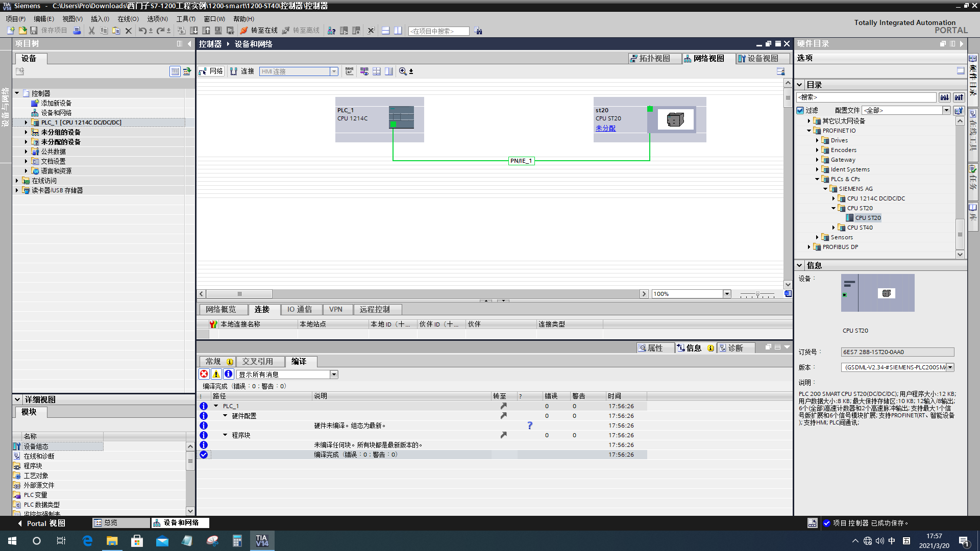Click the 未分配 link on st20 device
Image resolution: width=980 pixels, height=551 pixels.
pyautogui.click(x=605, y=128)
